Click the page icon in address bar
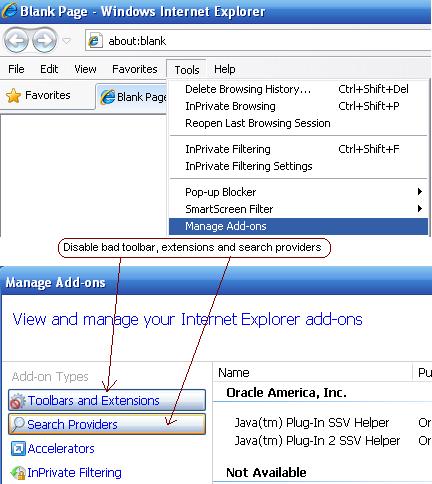This screenshot has width=432, height=484. (94, 41)
